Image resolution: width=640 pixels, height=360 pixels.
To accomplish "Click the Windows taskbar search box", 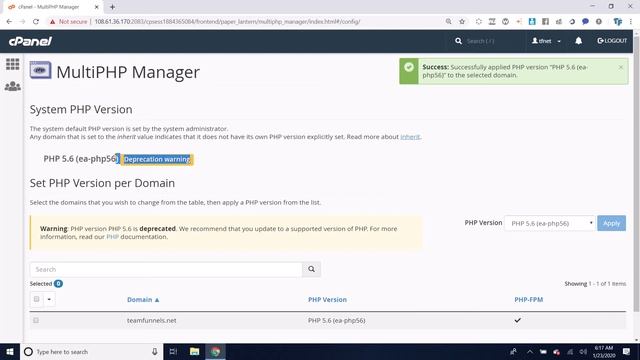I will [91, 351].
